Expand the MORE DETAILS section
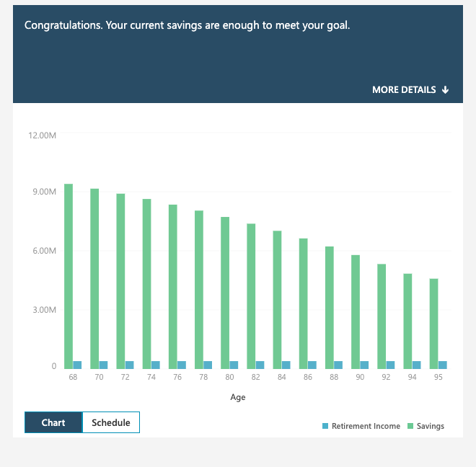Screen dimensions: 476x467 (x=404, y=90)
